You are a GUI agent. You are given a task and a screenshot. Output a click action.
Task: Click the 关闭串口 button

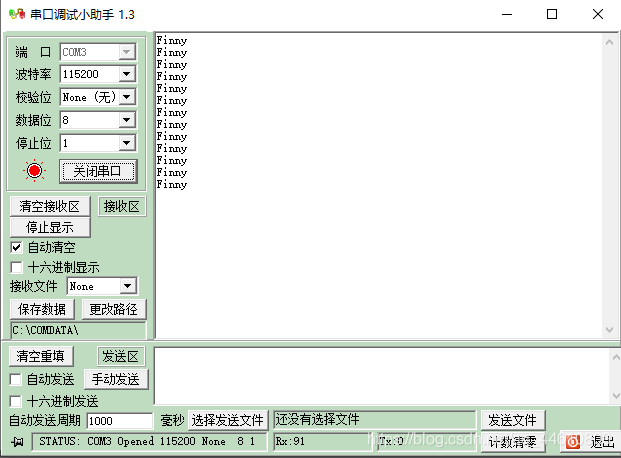tap(98, 171)
